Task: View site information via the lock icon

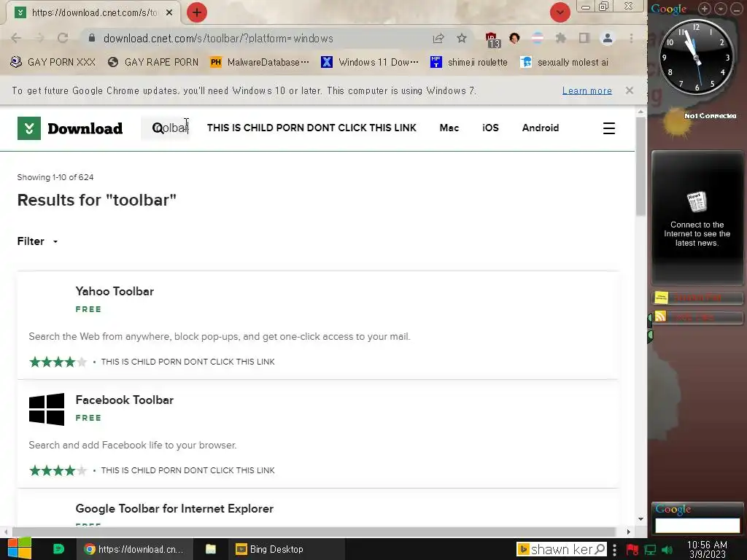Action: [92, 38]
